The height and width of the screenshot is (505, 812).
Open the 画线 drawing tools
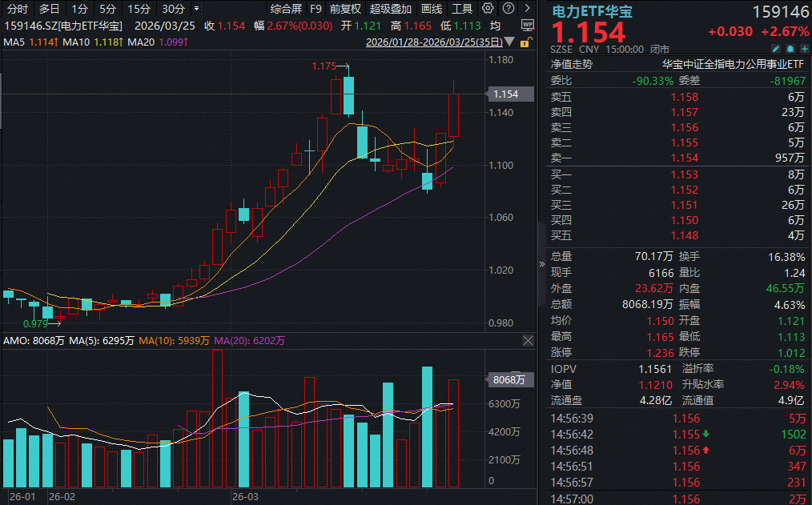click(432, 9)
